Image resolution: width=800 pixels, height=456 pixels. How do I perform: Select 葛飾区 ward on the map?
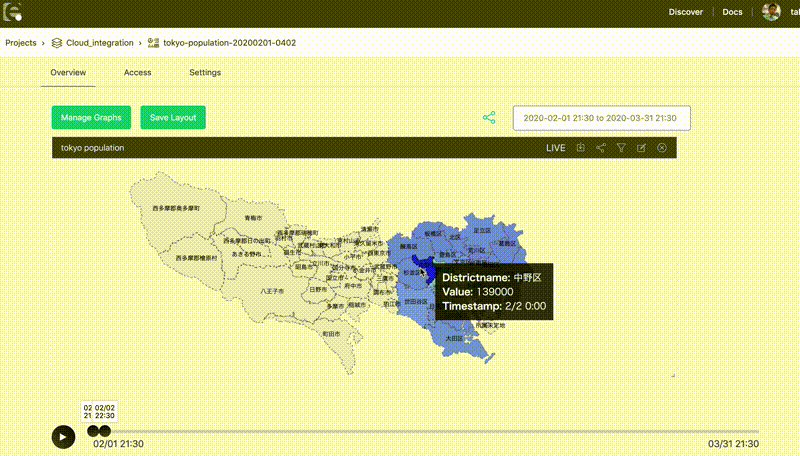507,243
